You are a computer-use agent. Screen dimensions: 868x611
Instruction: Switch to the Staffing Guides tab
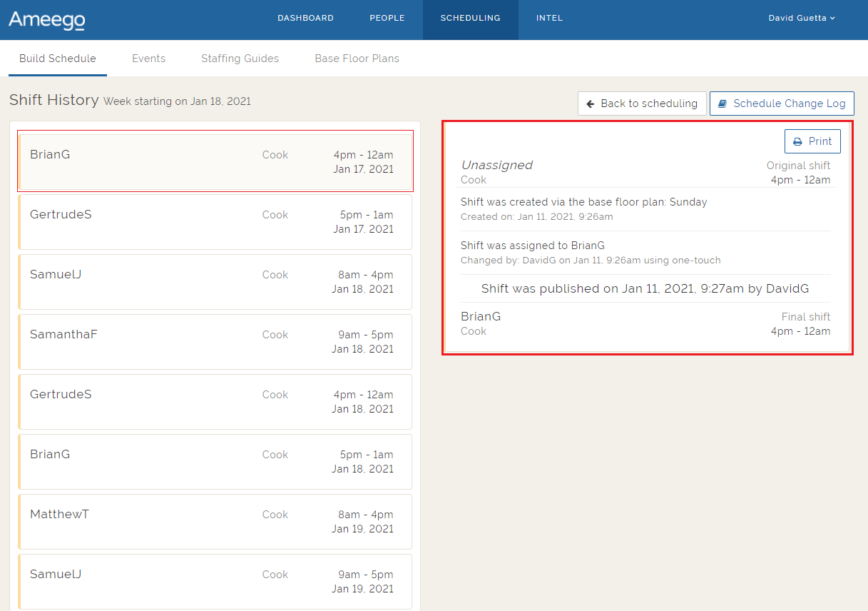[x=240, y=59]
